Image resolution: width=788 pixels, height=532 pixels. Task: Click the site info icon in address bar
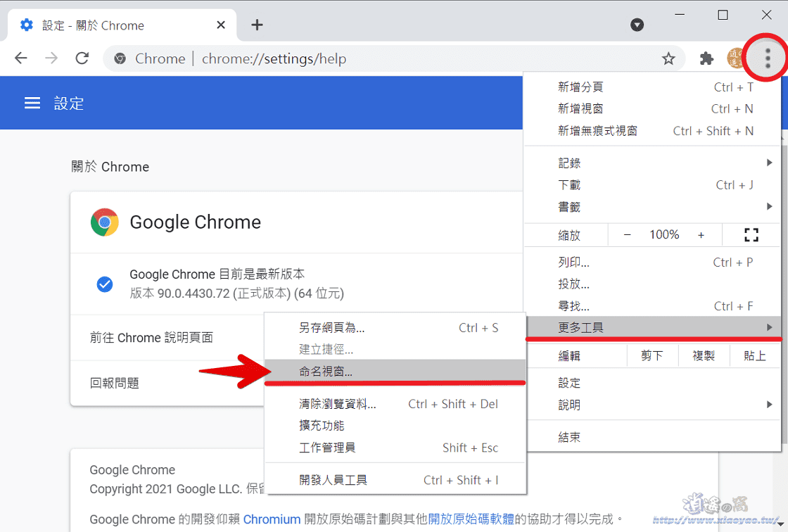point(120,59)
